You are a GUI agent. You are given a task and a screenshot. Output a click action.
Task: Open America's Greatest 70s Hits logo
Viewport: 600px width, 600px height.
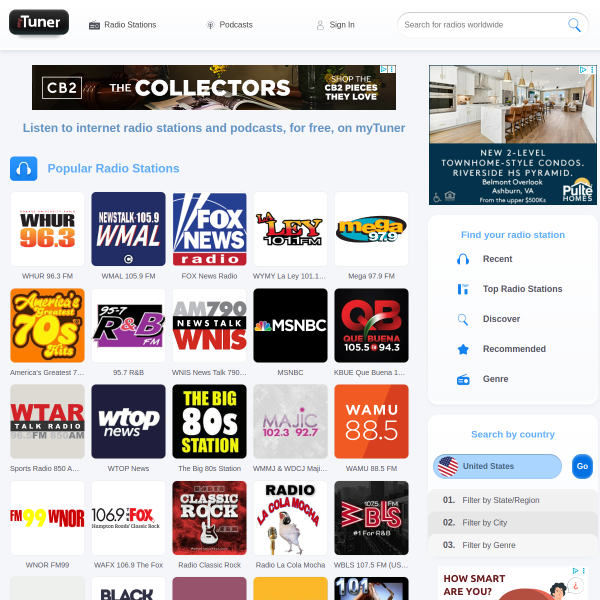(x=47, y=325)
